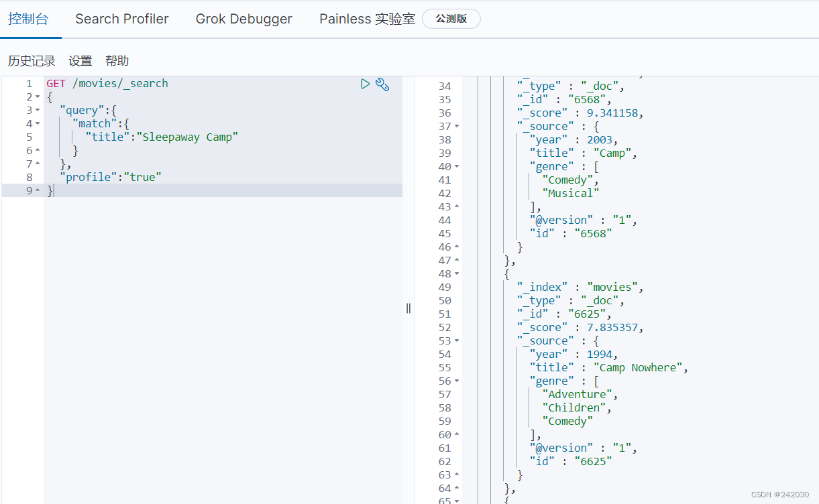Click "id" : "6625" at output line 62

(571, 462)
